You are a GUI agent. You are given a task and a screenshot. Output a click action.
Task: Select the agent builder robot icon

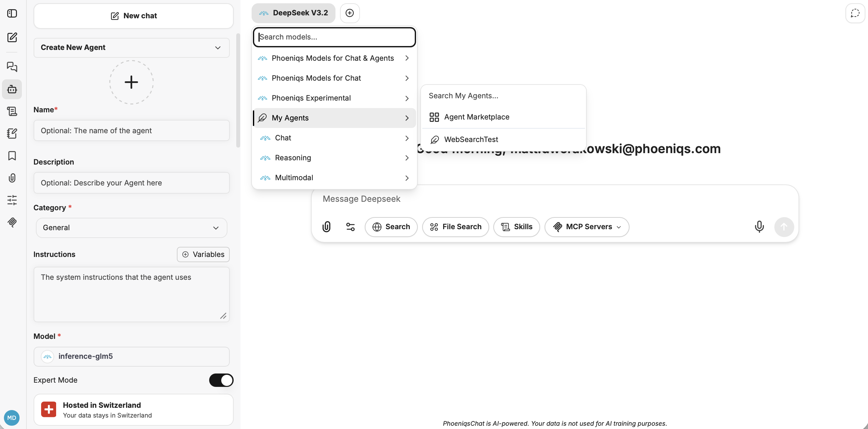point(12,89)
